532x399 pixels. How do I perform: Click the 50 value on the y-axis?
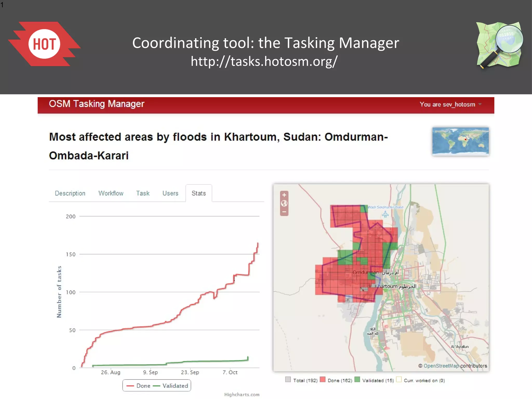point(72,330)
